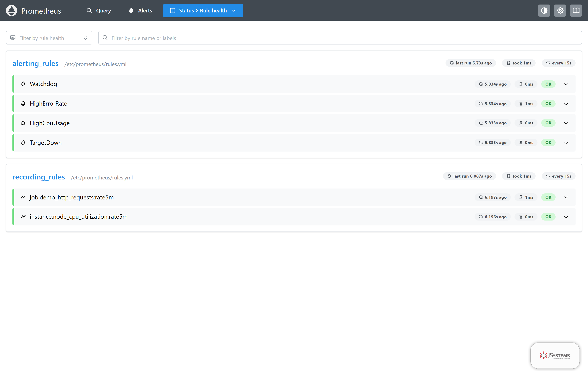Click the Watchdog OK health badge
This screenshot has height=377, width=588.
coord(548,84)
